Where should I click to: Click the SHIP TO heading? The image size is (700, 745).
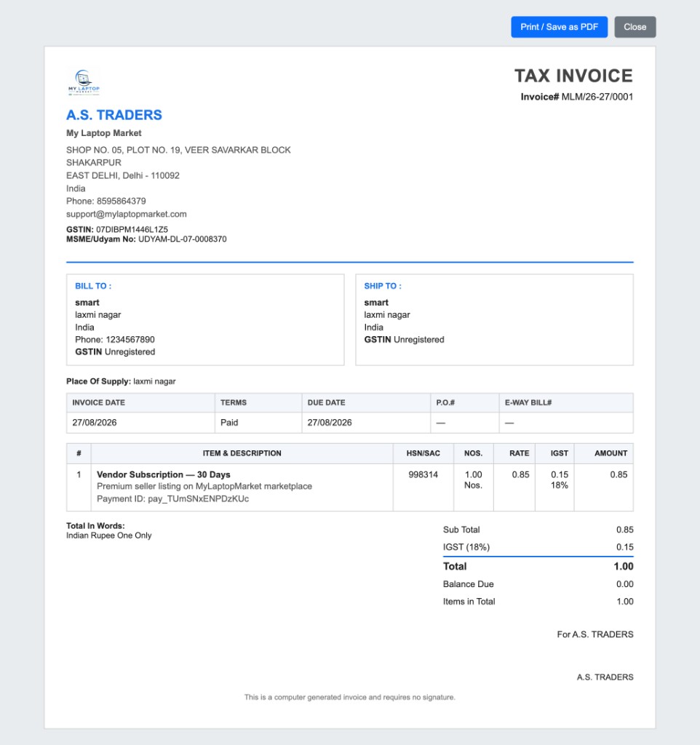tap(383, 286)
